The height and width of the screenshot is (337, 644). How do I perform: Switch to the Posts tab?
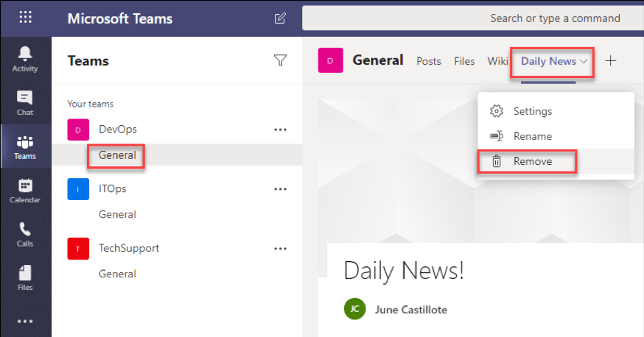pyautogui.click(x=429, y=61)
